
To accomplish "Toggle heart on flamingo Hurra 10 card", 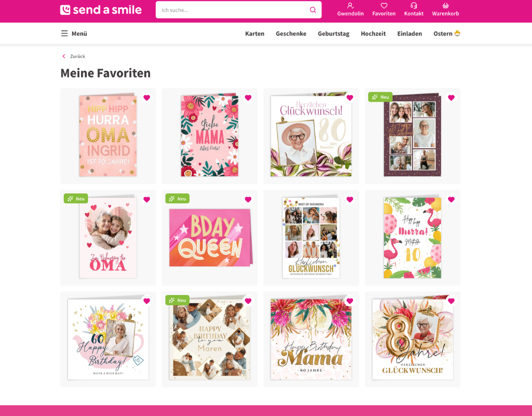I will 451,199.
